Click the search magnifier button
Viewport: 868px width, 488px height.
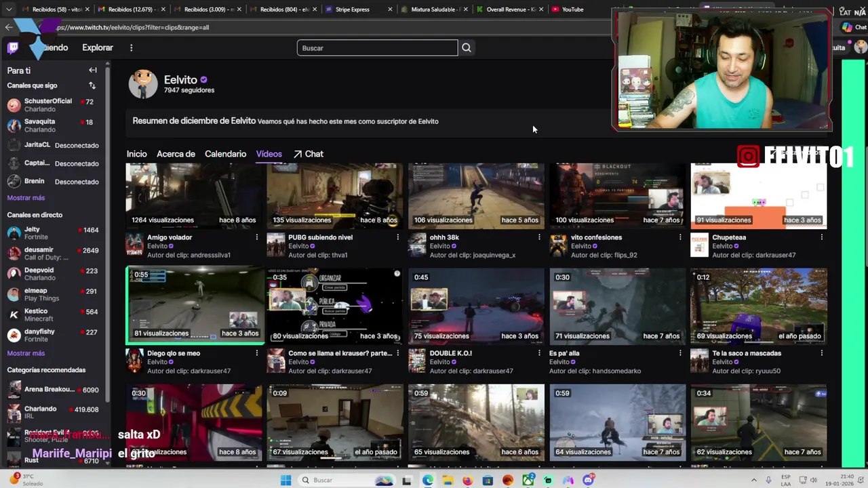pyautogui.click(x=467, y=47)
